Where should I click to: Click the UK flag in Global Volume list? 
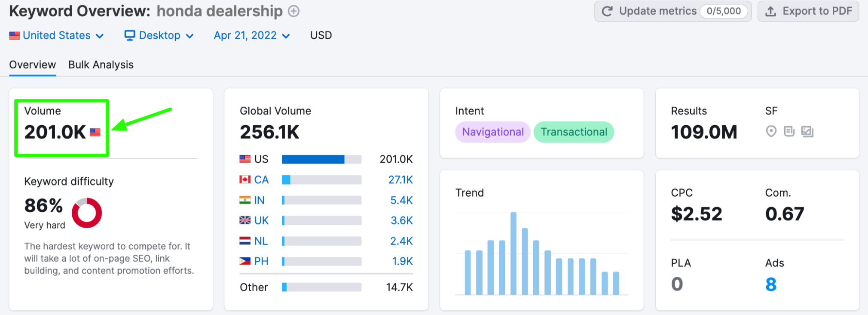(x=245, y=220)
